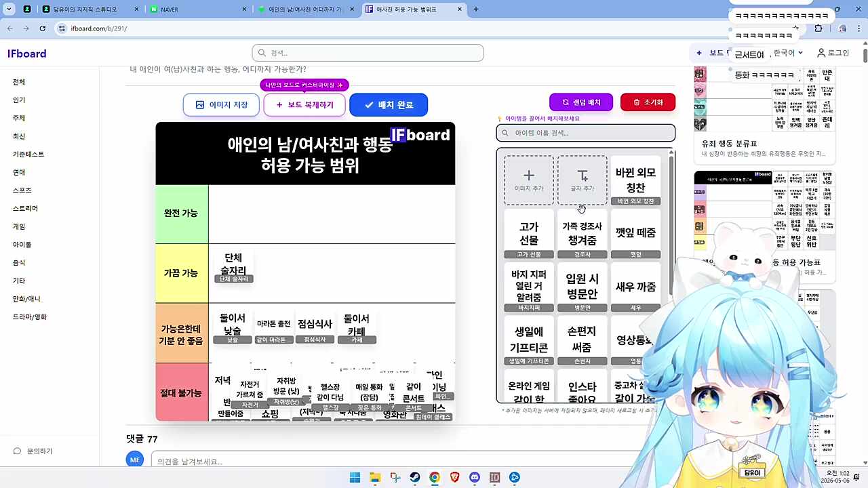Select the 깻잎 떼줌 item card
Screen dimensions: 868x488
click(x=635, y=234)
